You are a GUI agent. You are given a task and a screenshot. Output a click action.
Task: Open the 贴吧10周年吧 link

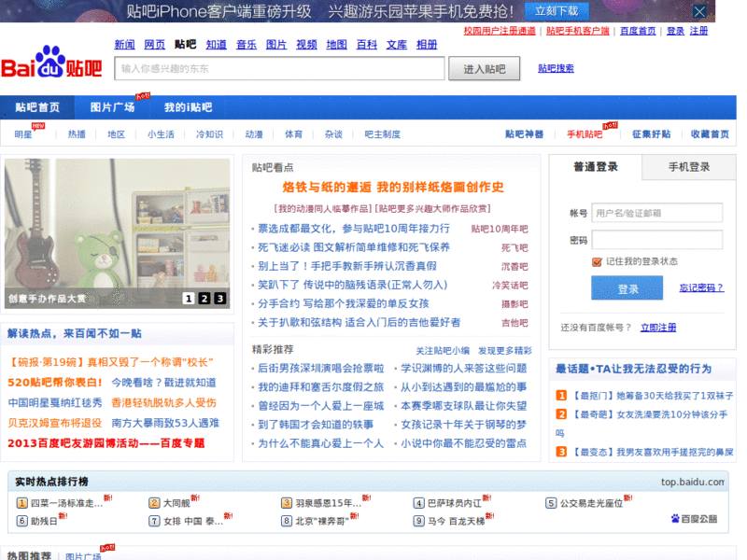[x=500, y=229]
